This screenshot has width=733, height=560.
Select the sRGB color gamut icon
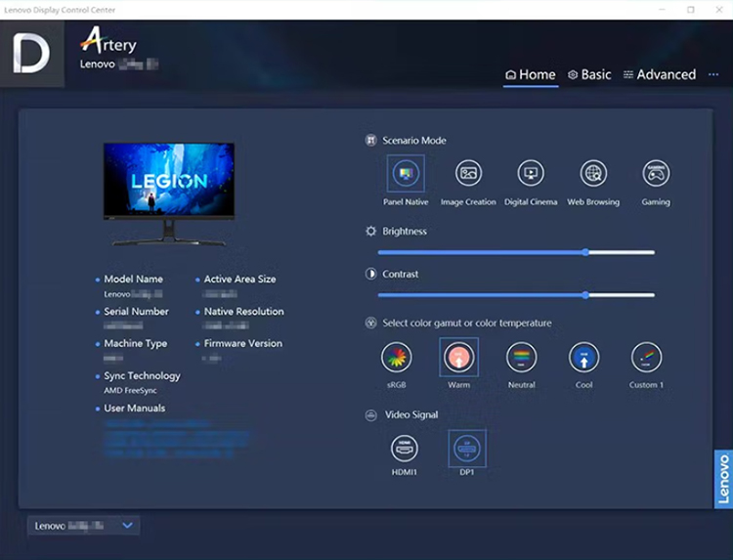(x=397, y=358)
